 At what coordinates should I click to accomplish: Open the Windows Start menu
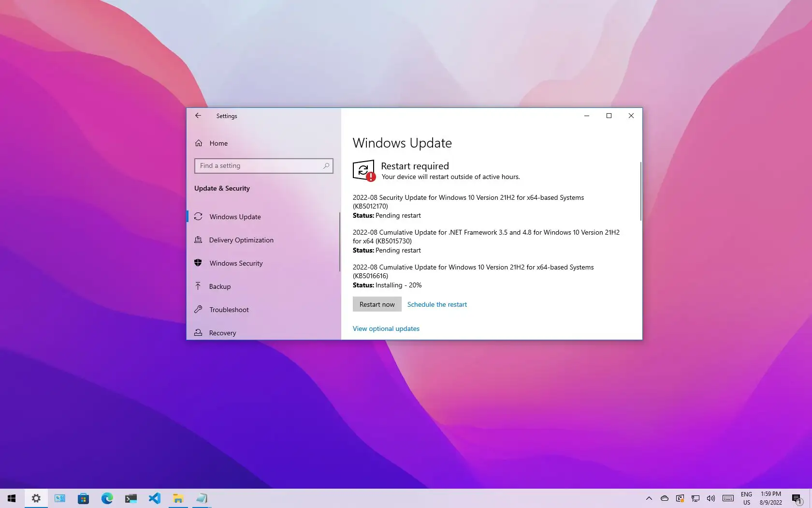point(12,498)
